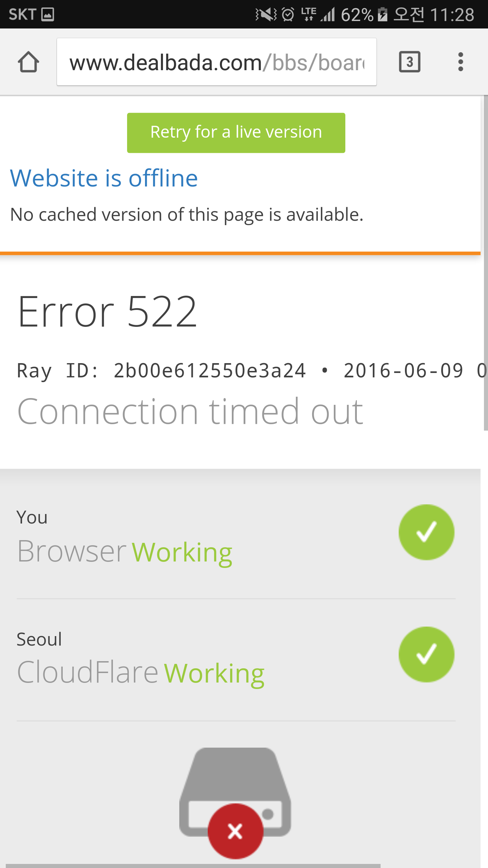Open the three-dot browser menu

[460, 62]
